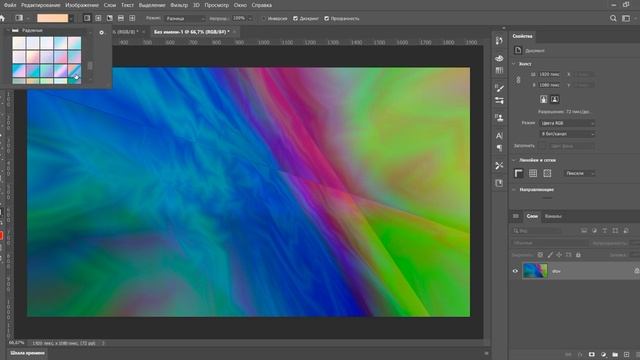This screenshot has height=360, width=640.
Task: Open the Brush Settings panel icon
Action: pyautogui.click(x=499, y=100)
